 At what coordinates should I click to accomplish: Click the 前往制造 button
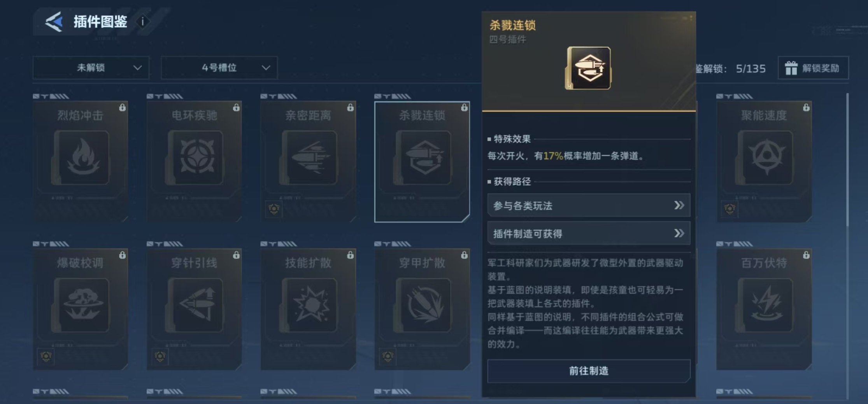(589, 371)
